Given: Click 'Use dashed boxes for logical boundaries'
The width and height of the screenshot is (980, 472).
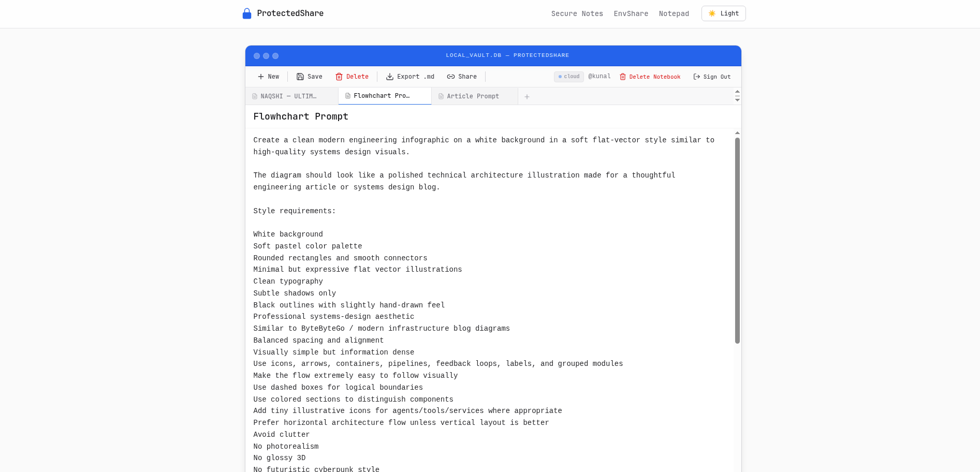Looking at the screenshot, I should (x=338, y=388).
